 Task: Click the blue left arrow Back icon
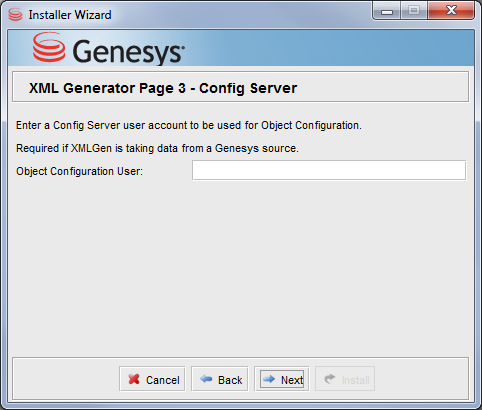(206, 379)
